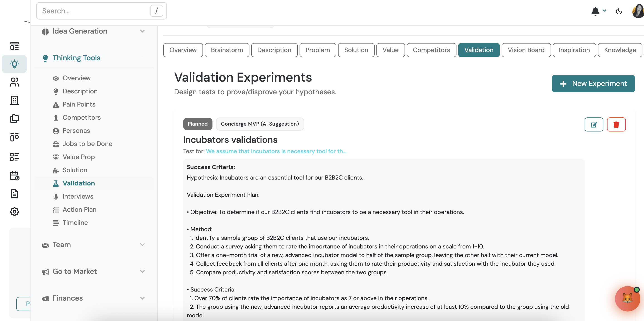Screen dimensions: 644x321
Task: Switch to the Vision Board tab
Action: (x=526, y=50)
